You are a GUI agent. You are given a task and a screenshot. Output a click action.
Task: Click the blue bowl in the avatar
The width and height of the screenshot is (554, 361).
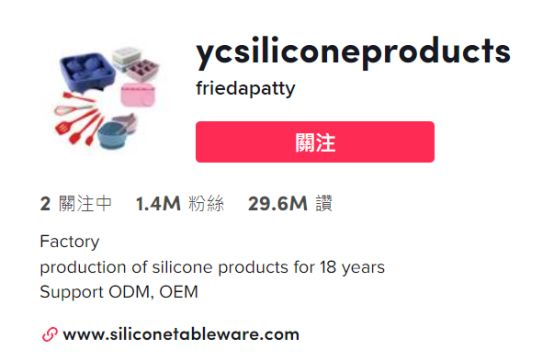[112, 135]
